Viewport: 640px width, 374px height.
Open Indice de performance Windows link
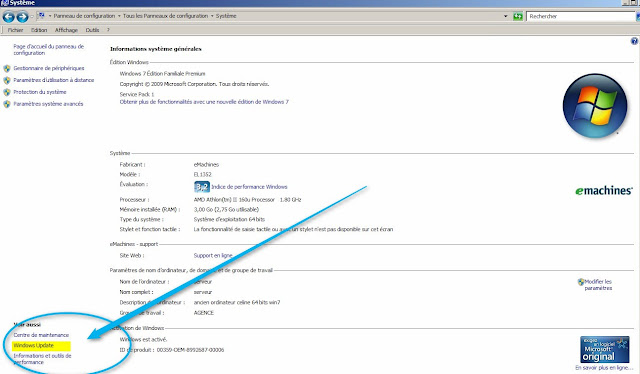(x=249, y=187)
